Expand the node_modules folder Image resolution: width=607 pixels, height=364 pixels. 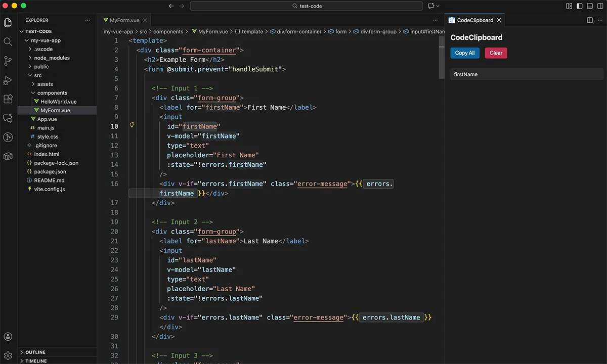[52, 58]
